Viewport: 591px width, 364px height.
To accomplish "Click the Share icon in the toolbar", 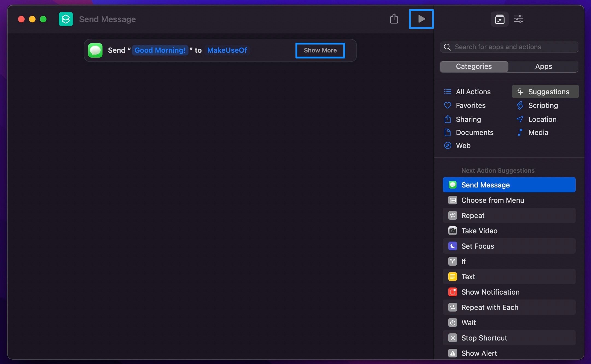I will 394,19.
